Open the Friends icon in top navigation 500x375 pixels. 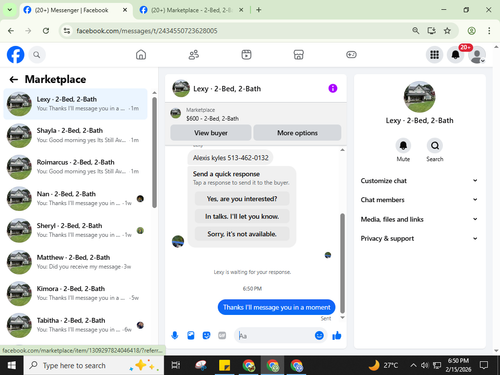194,55
